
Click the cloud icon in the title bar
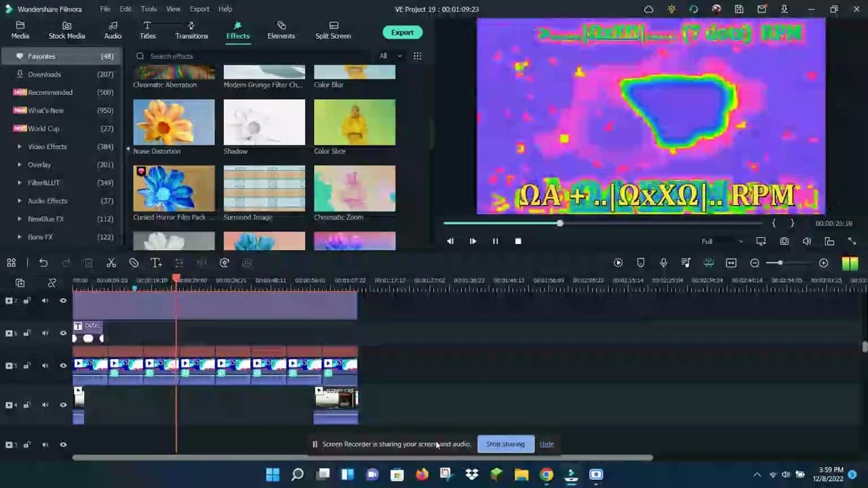(x=649, y=9)
